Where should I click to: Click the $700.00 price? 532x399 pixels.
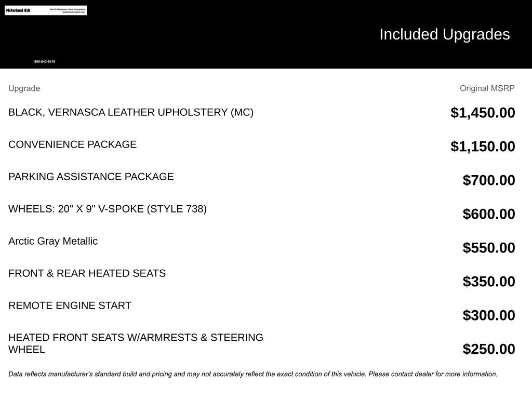[488, 180]
